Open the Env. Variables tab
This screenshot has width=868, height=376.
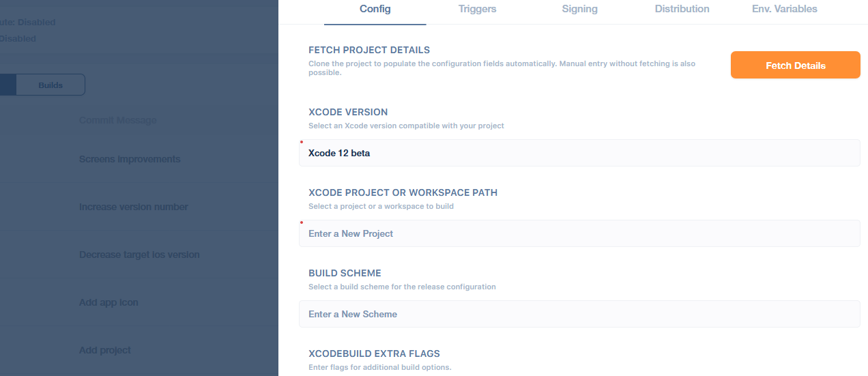[784, 9]
